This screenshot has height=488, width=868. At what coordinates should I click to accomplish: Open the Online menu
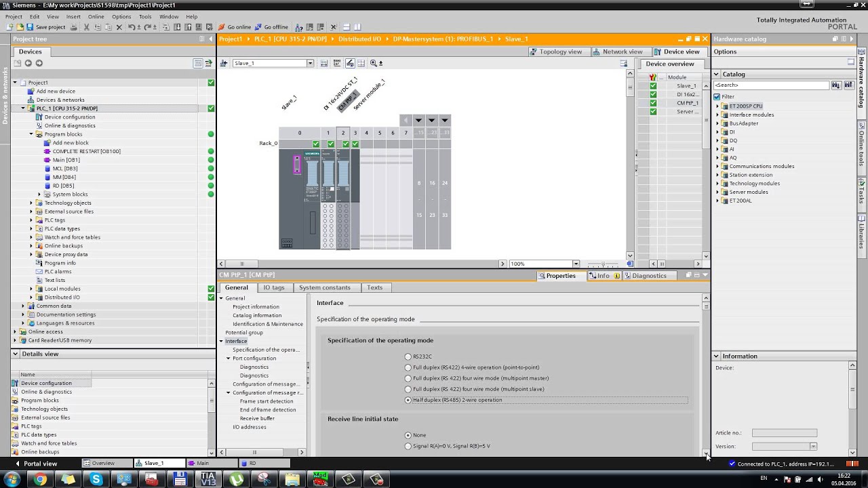tap(96, 16)
